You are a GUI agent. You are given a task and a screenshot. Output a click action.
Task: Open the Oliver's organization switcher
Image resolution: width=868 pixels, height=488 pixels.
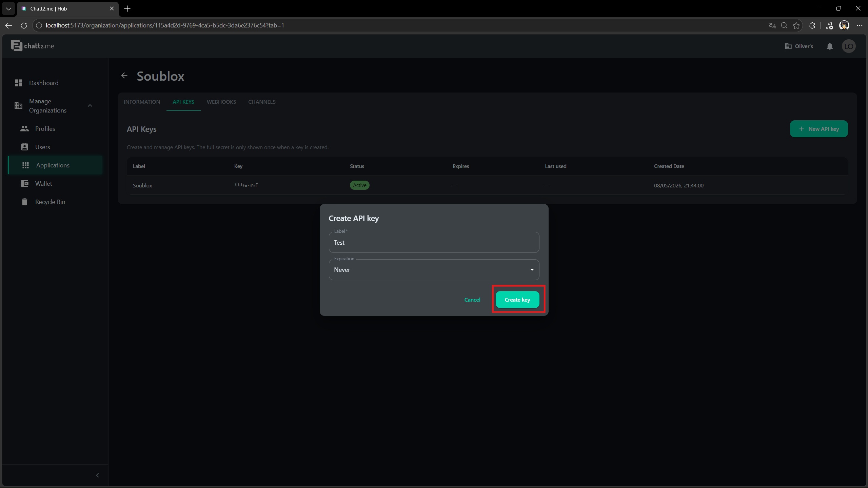799,46
